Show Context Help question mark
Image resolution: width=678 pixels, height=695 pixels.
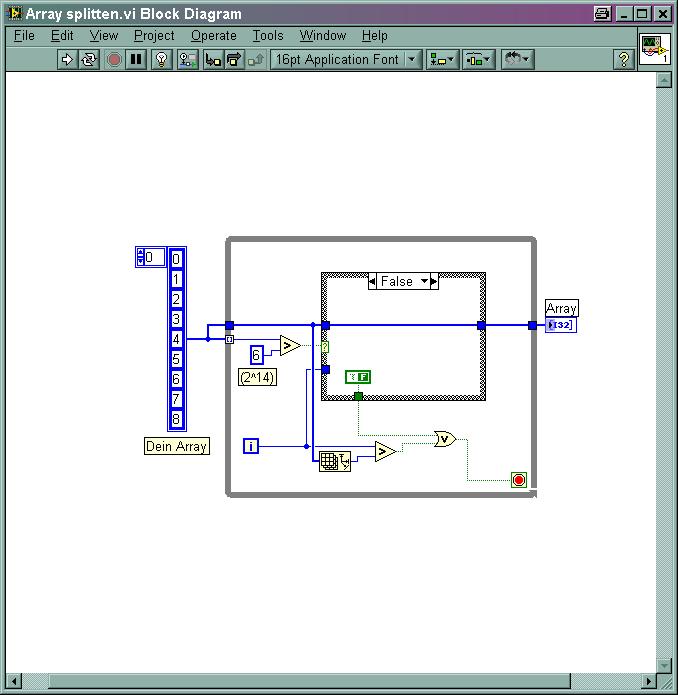coord(623,59)
